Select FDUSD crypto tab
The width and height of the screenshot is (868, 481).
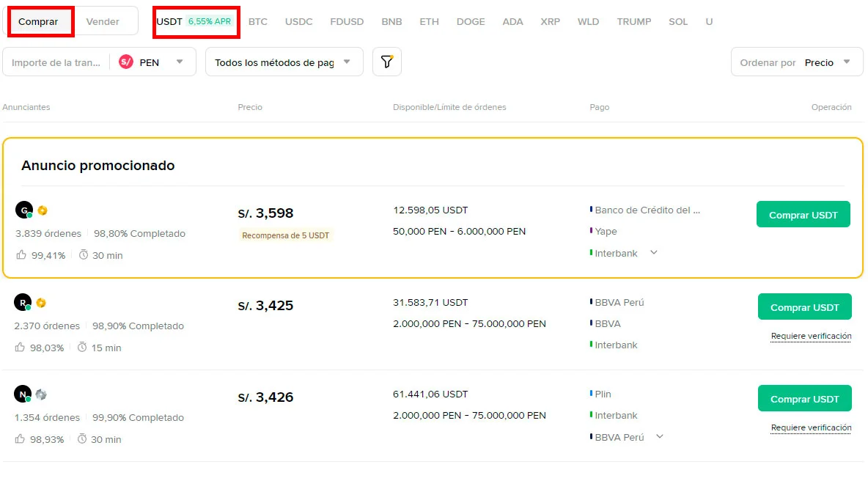[x=347, y=21]
